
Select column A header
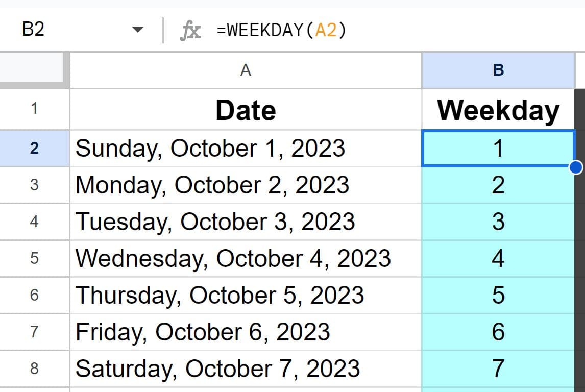coord(246,70)
